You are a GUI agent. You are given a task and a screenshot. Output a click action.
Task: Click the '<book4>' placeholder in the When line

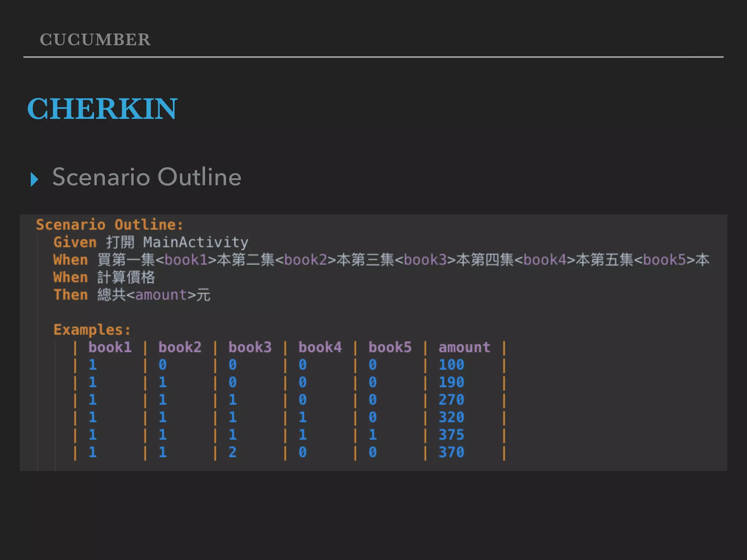(545, 260)
